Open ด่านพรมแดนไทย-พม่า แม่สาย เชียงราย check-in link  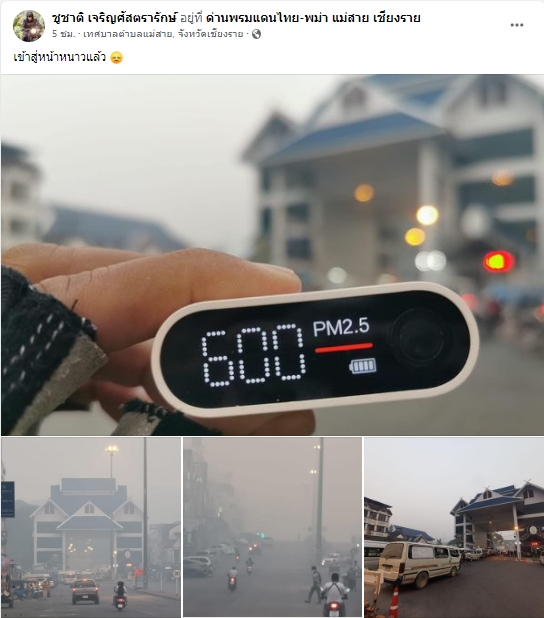click(313, 18)
